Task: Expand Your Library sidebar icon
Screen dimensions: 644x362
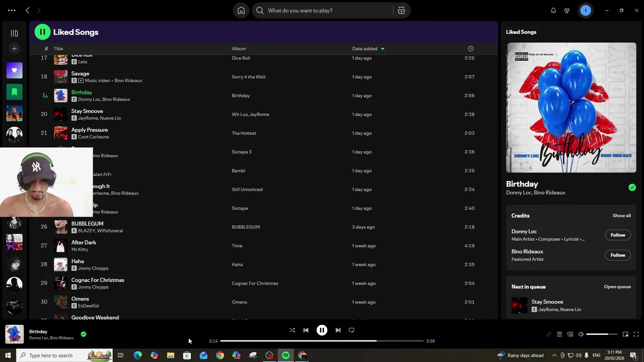Action: coord(15,33)
